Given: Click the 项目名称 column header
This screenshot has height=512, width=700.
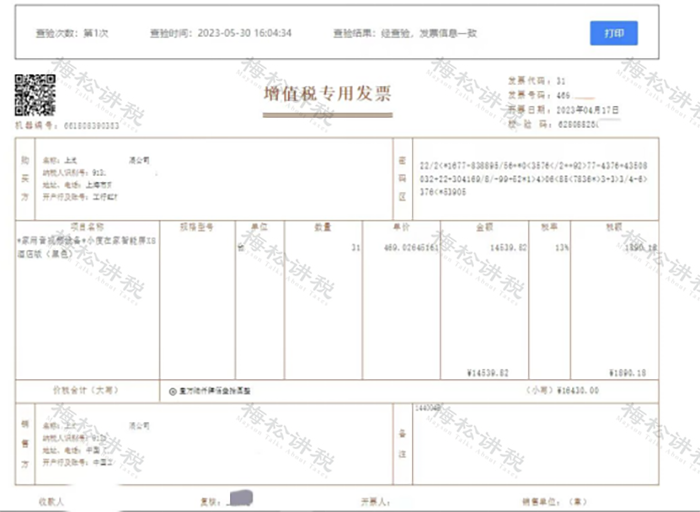Looking at the screenshot, I should (x=87, y=227).
